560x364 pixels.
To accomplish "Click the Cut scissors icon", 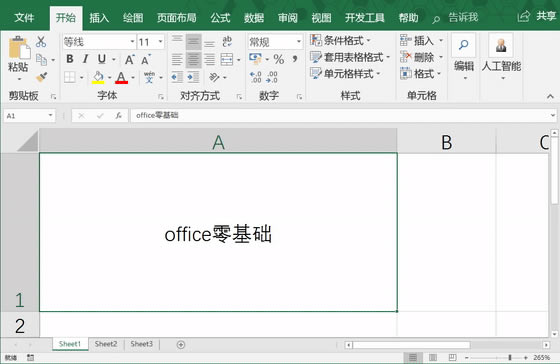I will click(x=41, y=42).
